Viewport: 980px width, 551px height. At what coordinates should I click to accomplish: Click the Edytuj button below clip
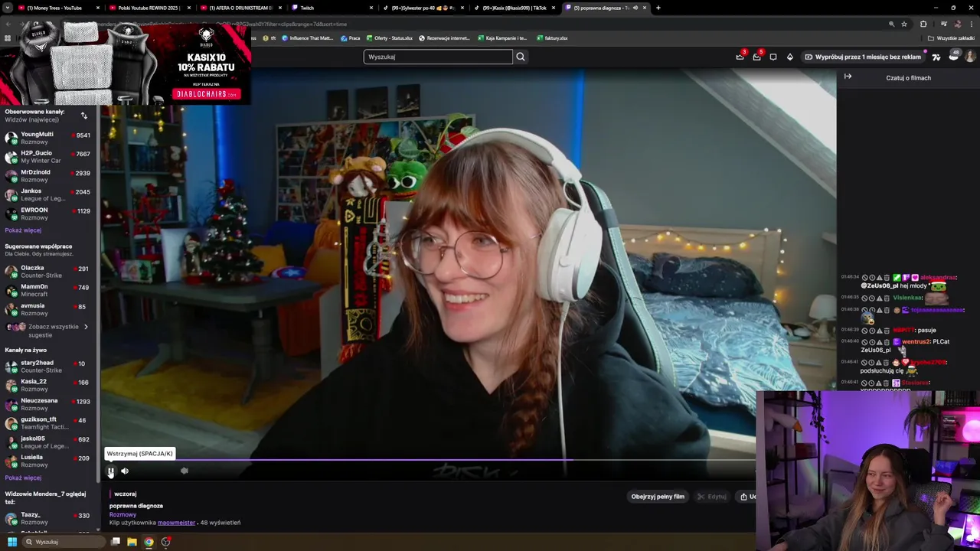pyautogui.click(x=712, y=497)
